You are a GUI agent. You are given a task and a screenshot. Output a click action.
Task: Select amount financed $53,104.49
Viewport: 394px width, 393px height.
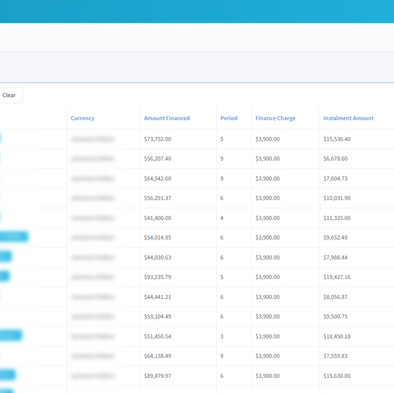click(157, 317)
